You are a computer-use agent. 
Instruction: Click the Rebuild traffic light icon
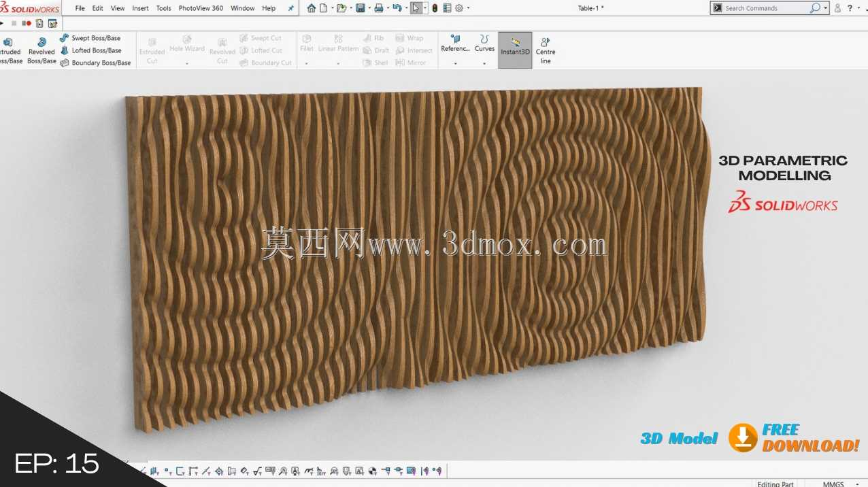coord(435,8)
